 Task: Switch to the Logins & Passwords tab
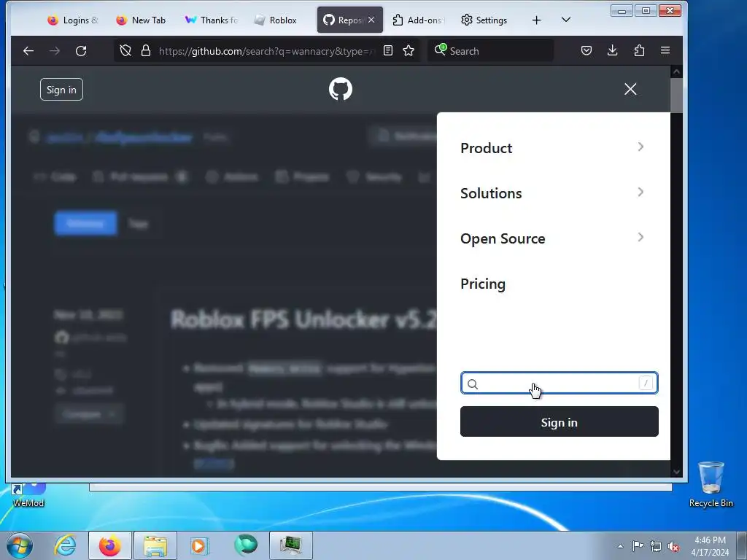72,20
